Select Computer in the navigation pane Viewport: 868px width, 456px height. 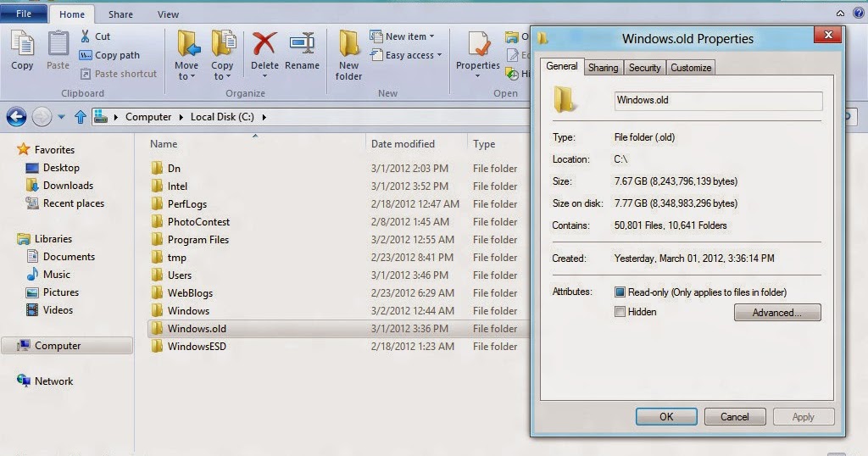point(67,345)
